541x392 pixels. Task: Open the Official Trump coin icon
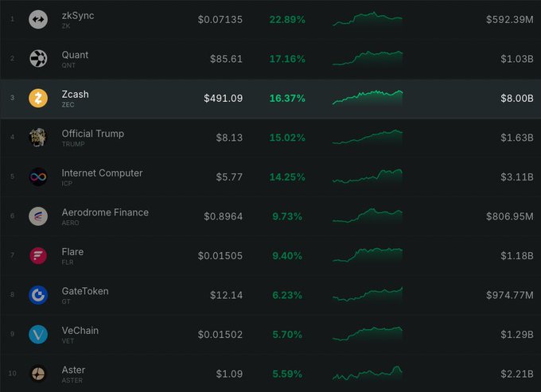point(38,138)
